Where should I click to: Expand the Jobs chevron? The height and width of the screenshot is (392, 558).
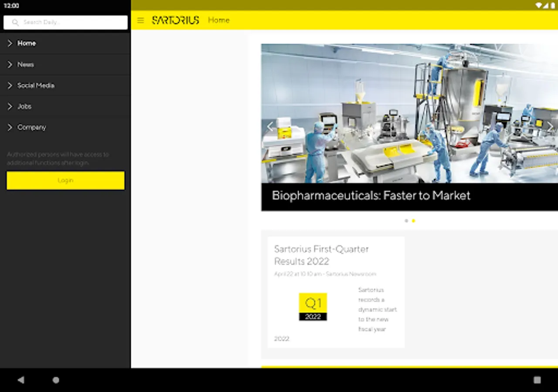click(x=10, y=106)
